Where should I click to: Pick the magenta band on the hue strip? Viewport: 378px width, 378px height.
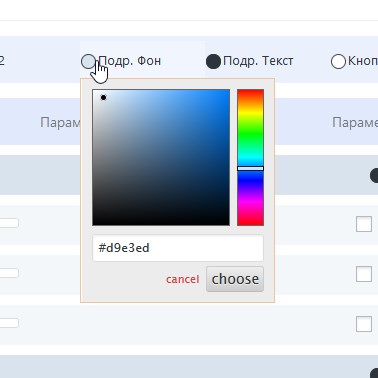pos(250,202)
